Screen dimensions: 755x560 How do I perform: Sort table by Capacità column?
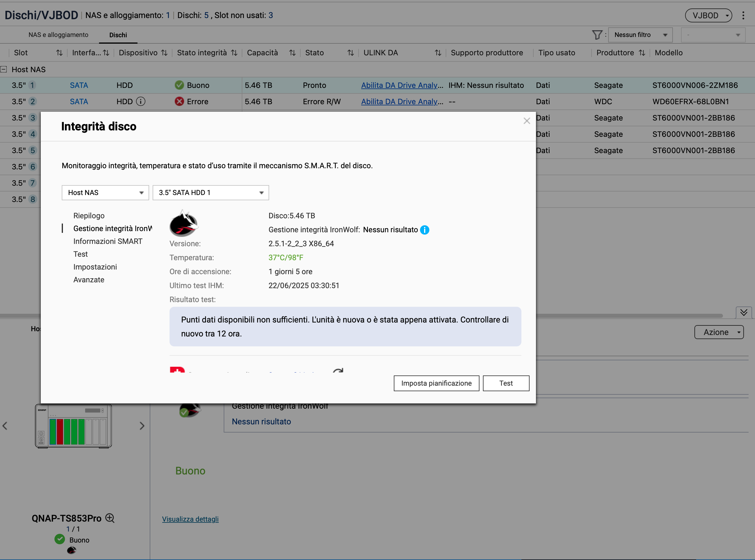(292, 53)
